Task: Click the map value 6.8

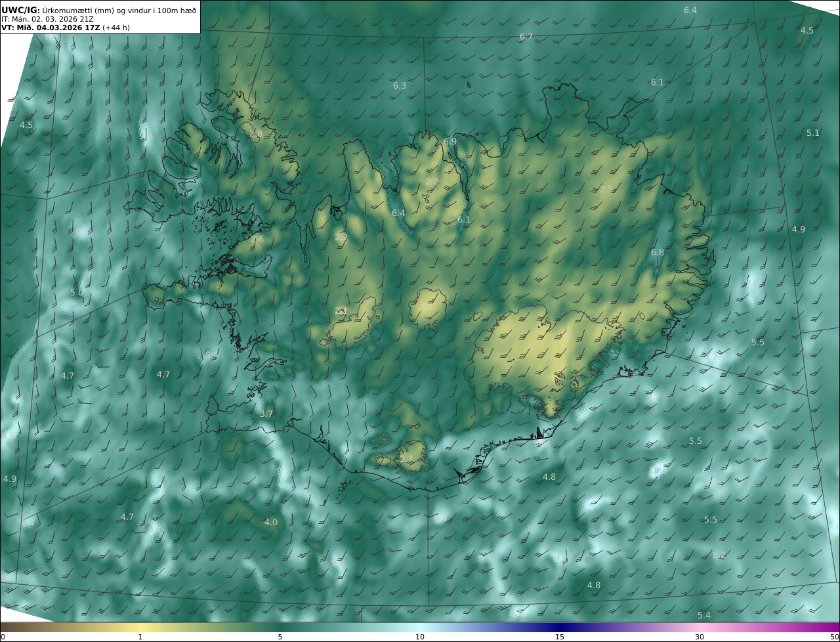Action: pos(658,253)
